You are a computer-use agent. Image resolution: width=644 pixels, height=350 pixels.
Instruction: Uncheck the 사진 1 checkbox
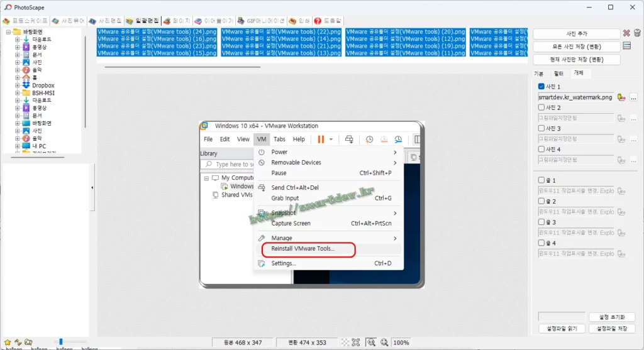pyautogui.click(x=541, y=87)
